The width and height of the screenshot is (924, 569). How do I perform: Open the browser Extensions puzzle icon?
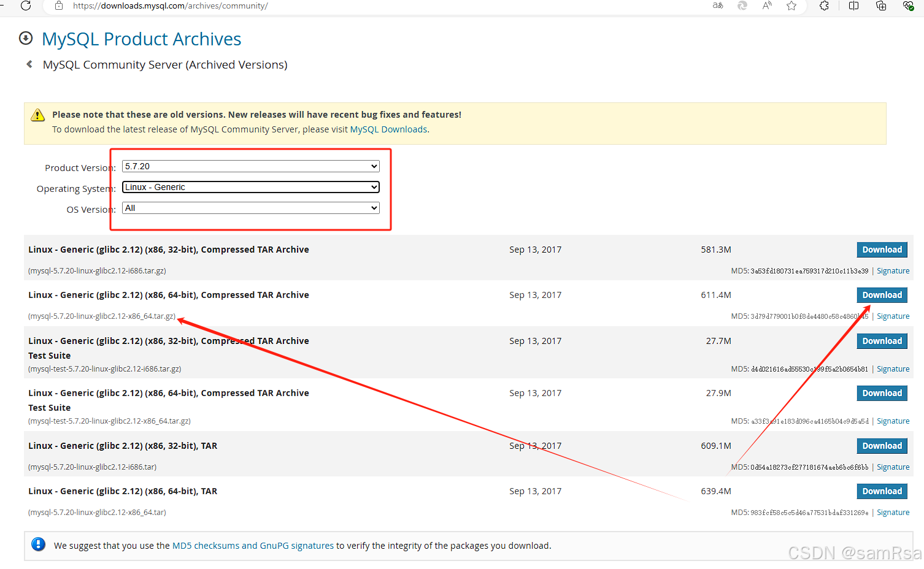click(825, 6)
